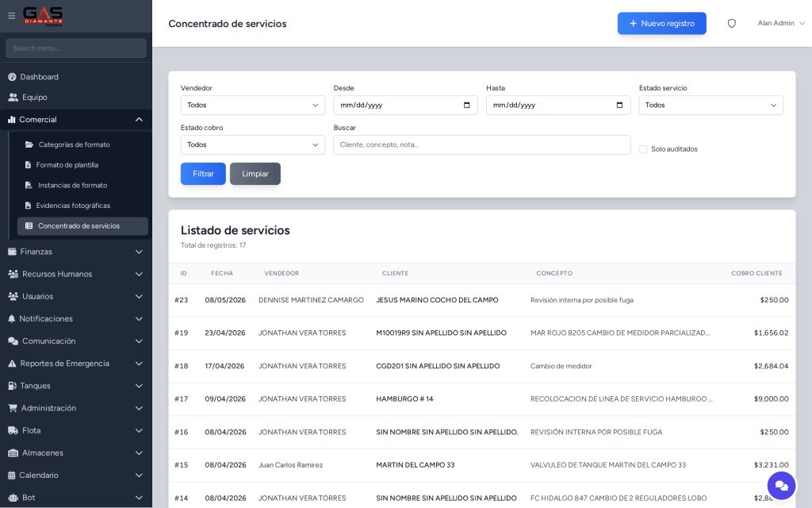Click the Categorías de formato folder icon
The width and height of the screenshot is (812, 508).
click(x=29, y=144)
